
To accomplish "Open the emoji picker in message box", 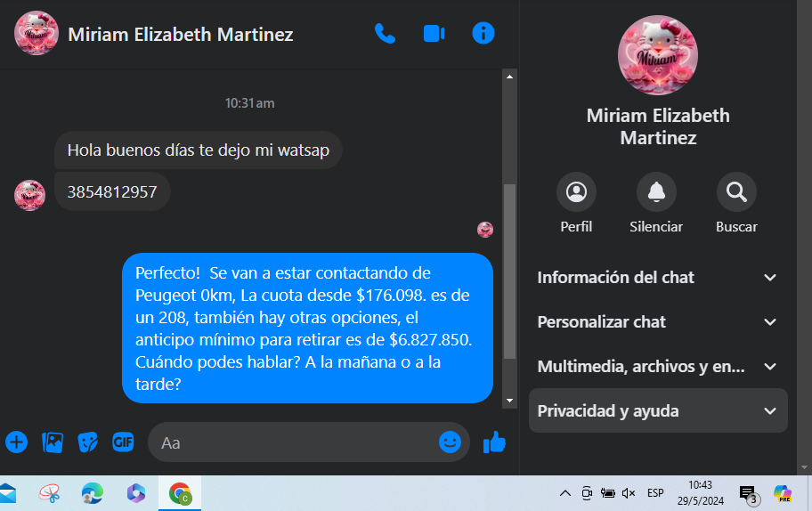I will (450, 442).
